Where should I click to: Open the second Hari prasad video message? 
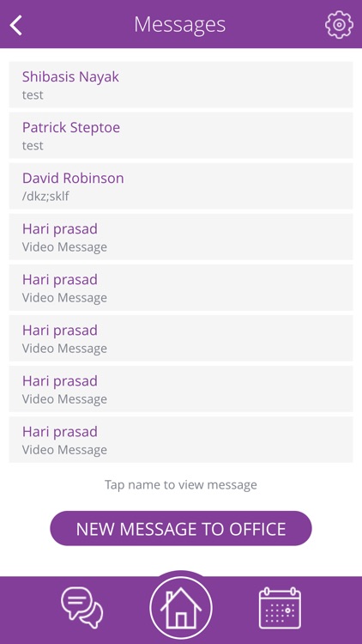point(181,288)
